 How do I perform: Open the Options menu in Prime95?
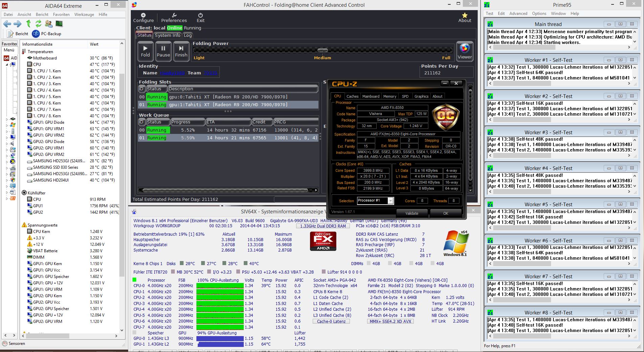pyautogui.click(x=539, y=14)
